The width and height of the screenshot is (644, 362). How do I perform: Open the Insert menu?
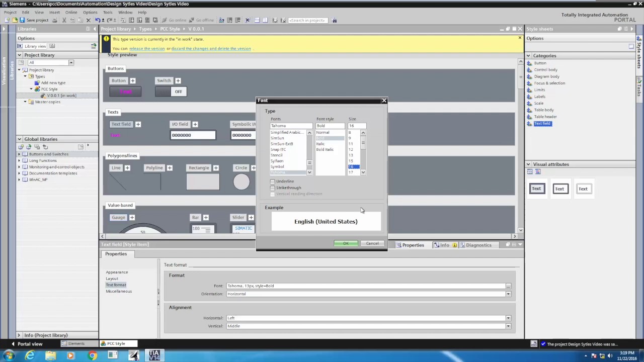pyautogui.click(x=54, y=12)
